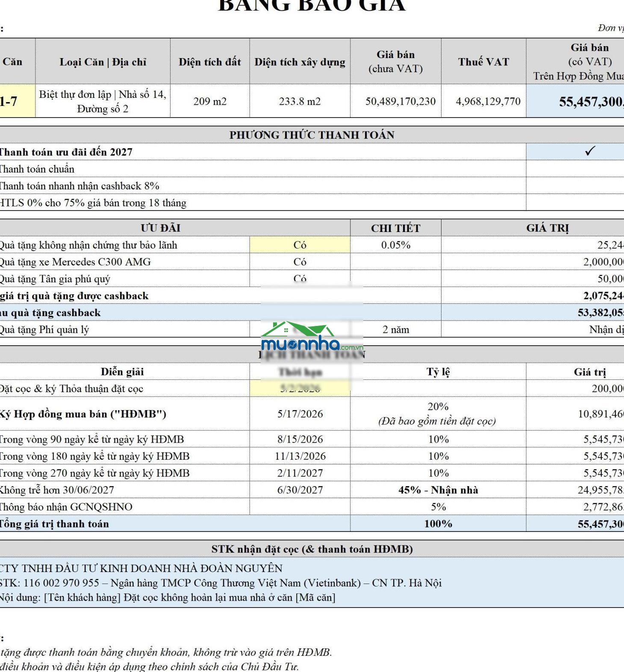Select 'Quà tặng không nhận chứng thư bảo lãnh'
Screen dimensions: 624x672
click(x=88, y=245)
